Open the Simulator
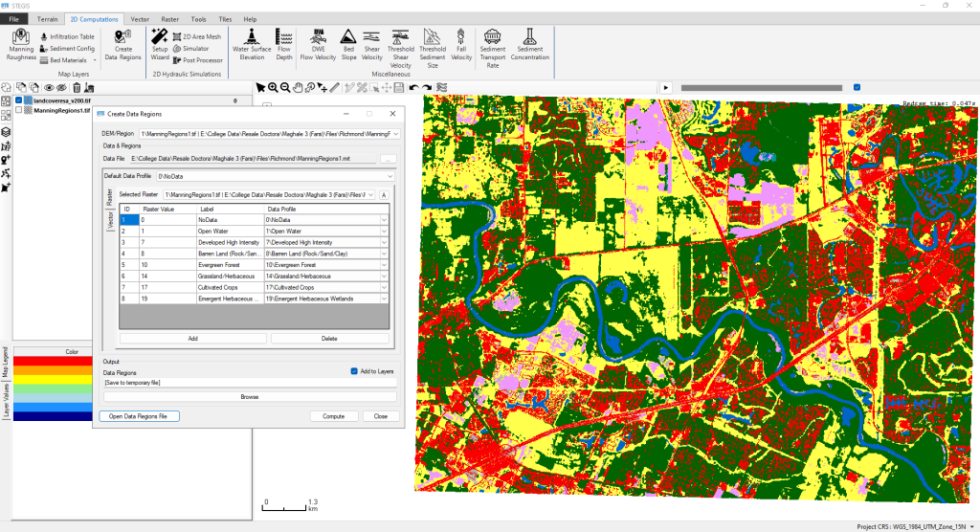The height and width of the screenshot is (532, 980). [190, 49]
